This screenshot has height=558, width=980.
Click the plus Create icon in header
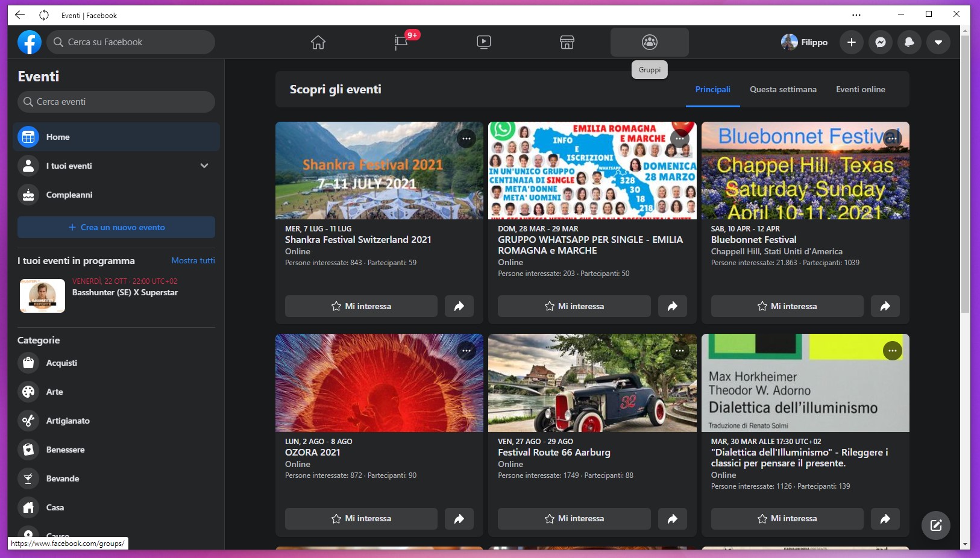pyautogui.click(x=852, y=42)
